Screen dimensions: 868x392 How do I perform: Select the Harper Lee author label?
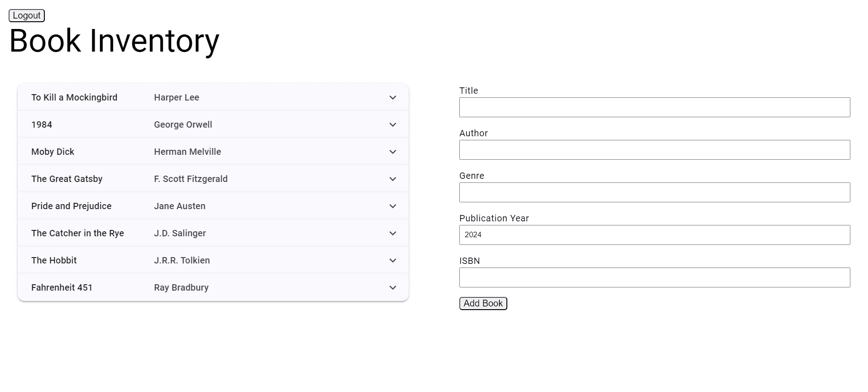coord(176,97)
